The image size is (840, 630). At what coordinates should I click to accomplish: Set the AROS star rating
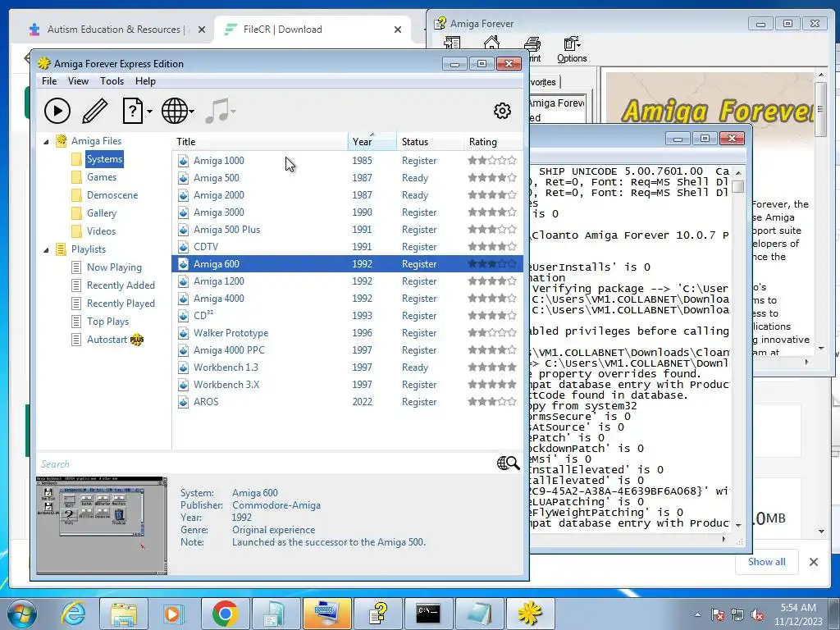(492, 401)
